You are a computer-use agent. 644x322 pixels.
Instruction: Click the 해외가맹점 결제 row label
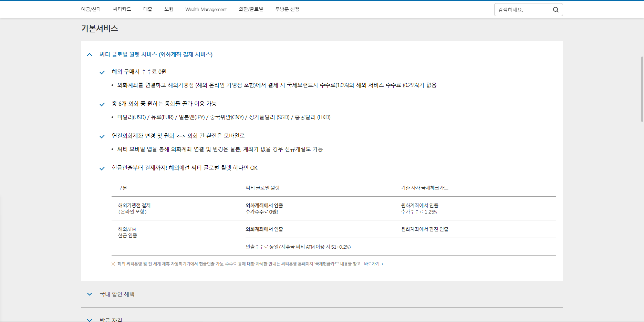pos(134,208)
